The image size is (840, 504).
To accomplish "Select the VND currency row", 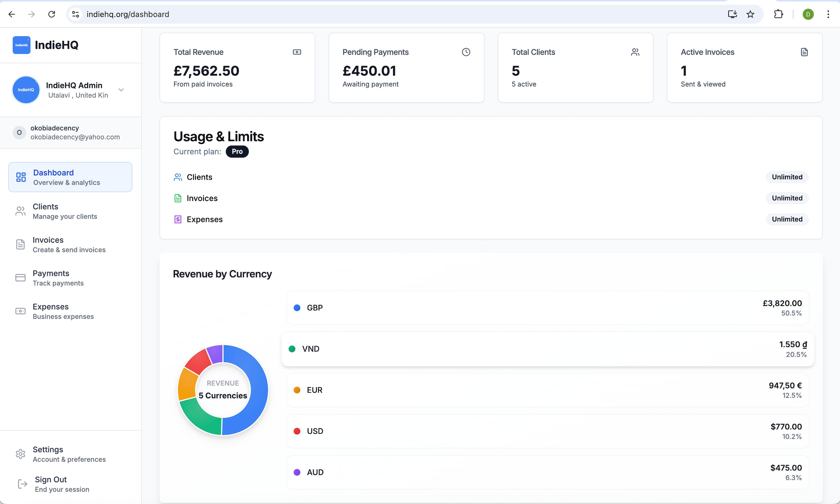I will [x=547, y=349].
